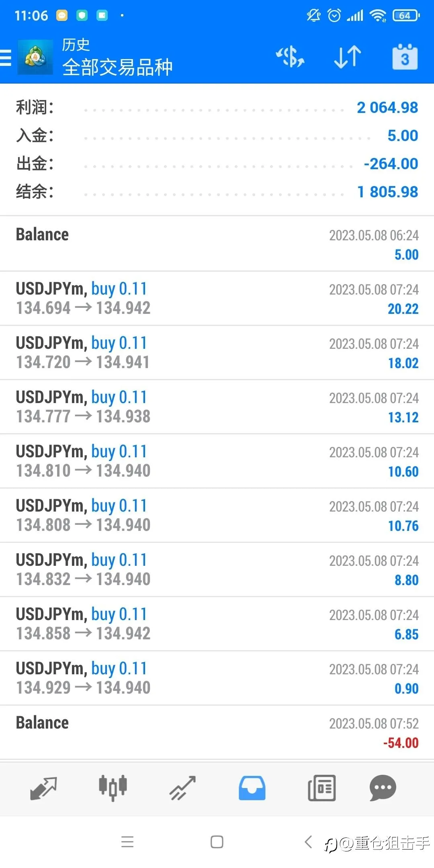
Task: Select the Balance entry of 5.00 deposit
Action: (x=217, y=244)
